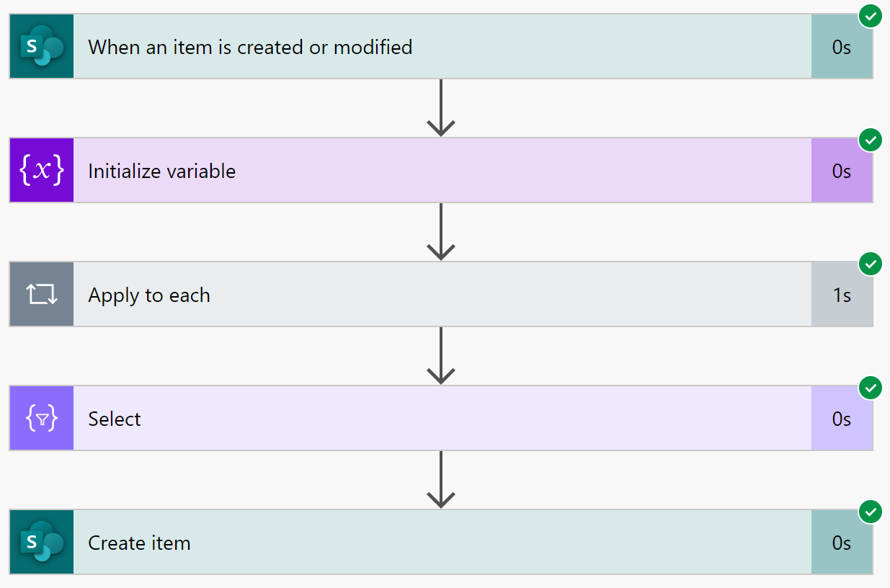
Task: Click the 1s duration on Apply to each
Action: pyautogui.click(x=841, y=295)
